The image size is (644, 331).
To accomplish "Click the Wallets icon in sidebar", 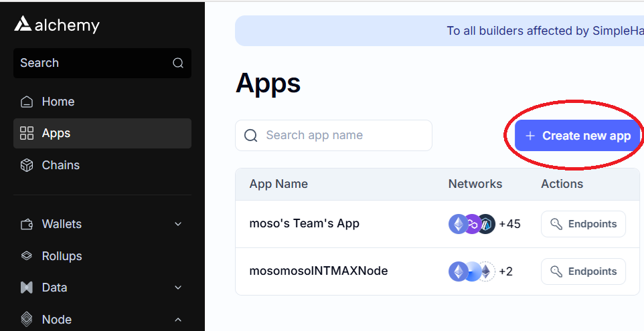I will [x=27, y=225].
